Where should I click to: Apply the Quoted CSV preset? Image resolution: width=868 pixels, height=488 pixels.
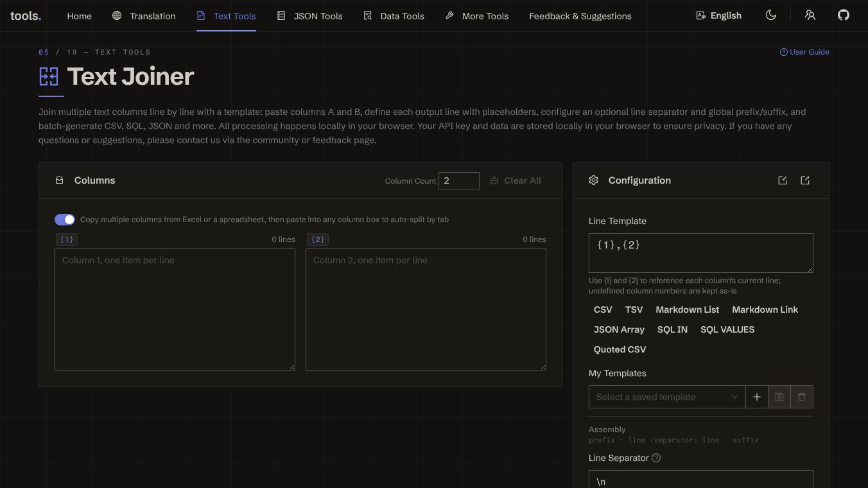pos(620,349)
